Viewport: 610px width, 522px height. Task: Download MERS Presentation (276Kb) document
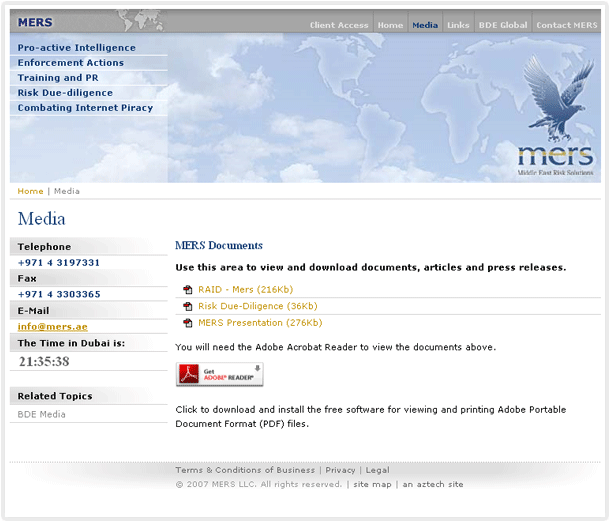[260, 323]
